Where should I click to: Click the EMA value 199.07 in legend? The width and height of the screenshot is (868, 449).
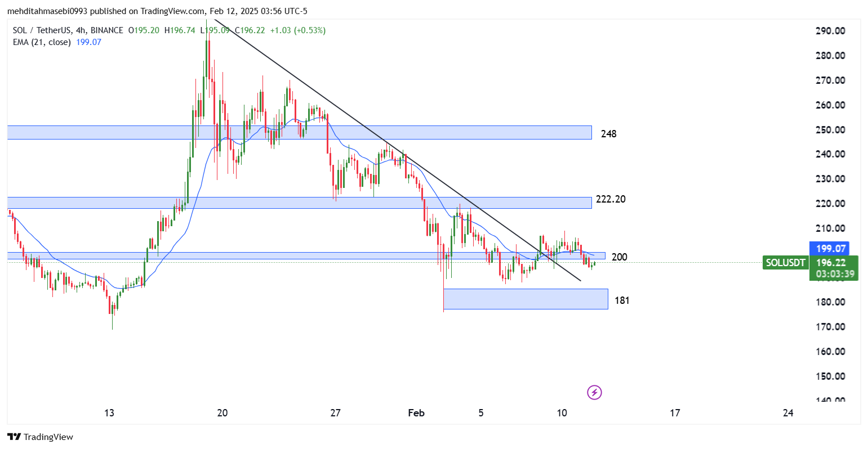click(x=88, y=42)
